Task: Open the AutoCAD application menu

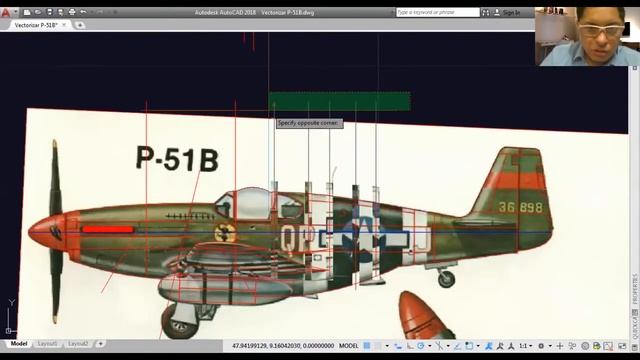Action: [x=5, y=12]
